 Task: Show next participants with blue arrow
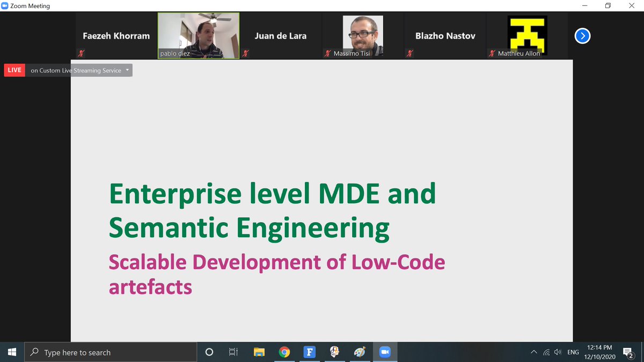pyautogui.click(x=582, y=36)
